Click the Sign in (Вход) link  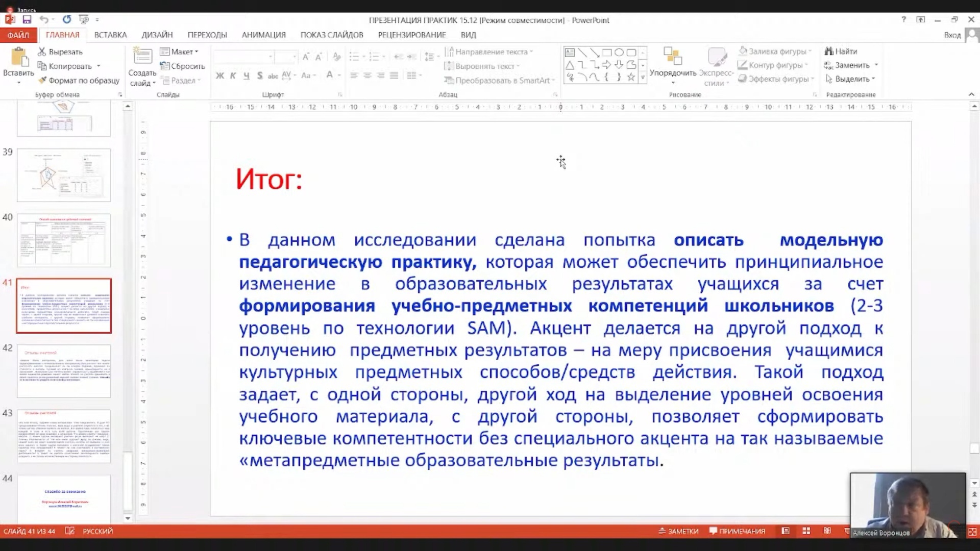coord(952,35)
